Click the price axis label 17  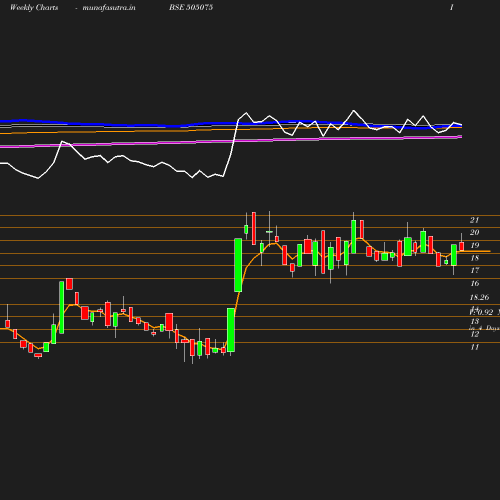474,270
